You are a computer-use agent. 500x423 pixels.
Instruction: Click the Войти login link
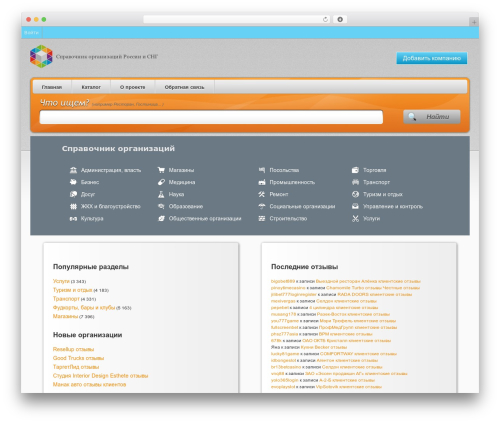tap(31, 33)
